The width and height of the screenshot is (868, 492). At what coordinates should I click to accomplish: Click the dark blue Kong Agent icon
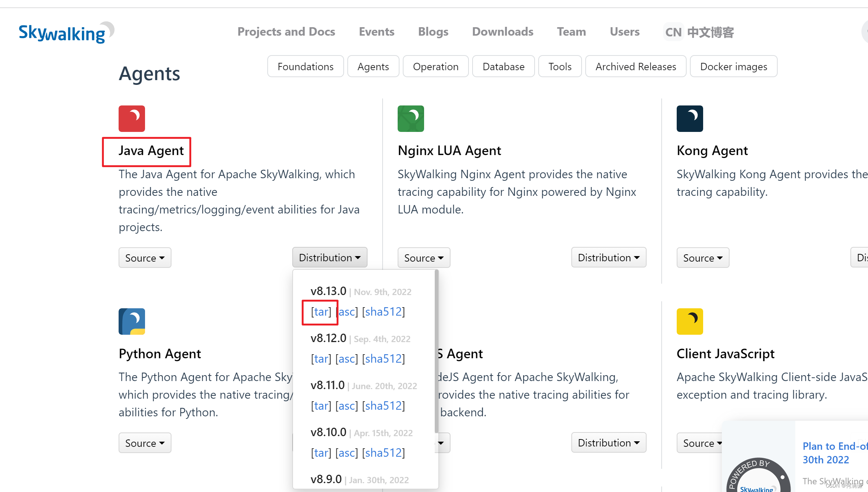point(690,118)
